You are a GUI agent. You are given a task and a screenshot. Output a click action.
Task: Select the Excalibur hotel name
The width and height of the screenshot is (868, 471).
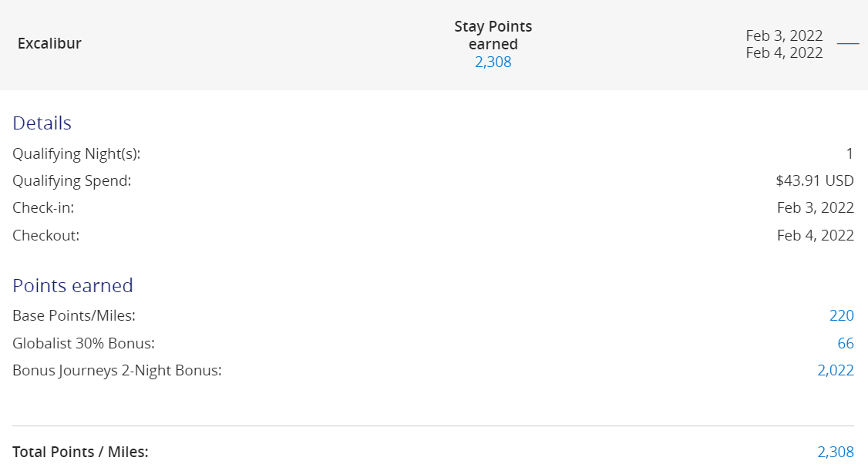coord(49,43)
